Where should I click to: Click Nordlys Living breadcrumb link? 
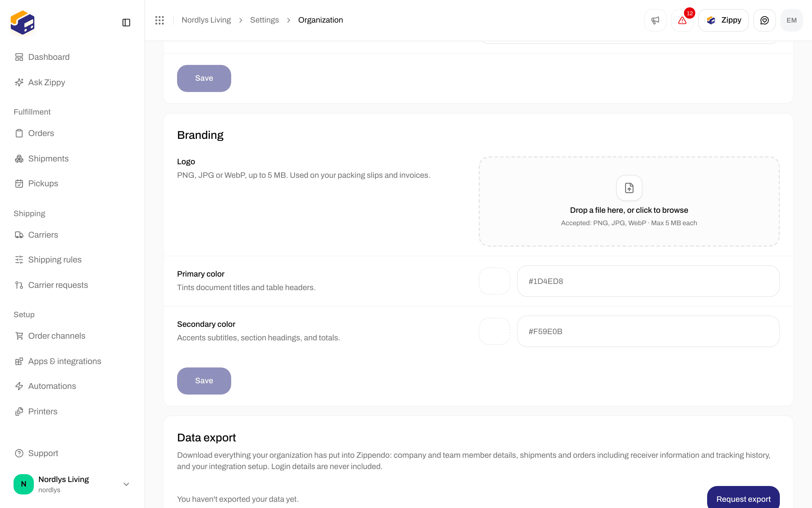206,20
